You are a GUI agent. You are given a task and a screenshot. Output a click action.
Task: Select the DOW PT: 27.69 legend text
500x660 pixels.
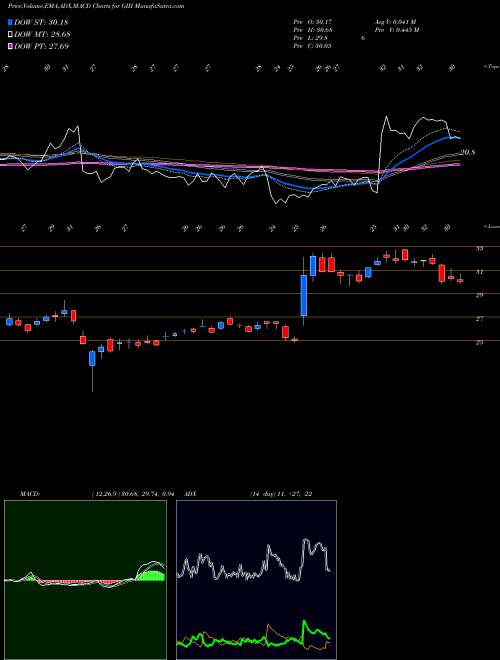(x=42, y=46)
